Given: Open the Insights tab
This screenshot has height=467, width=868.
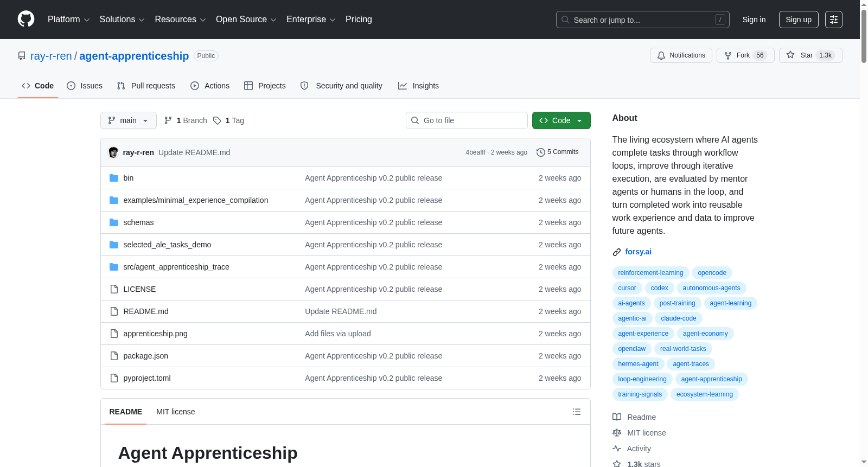Looking at the screenshot, I should click(x=418, y=86).
